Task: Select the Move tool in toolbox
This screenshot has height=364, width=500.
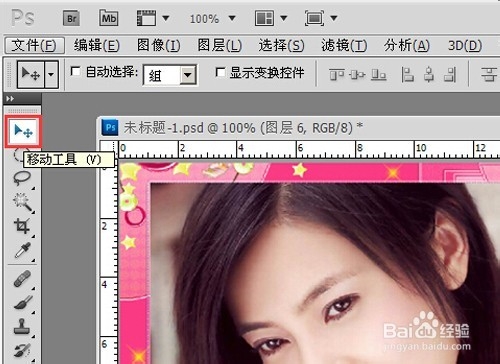Action: 23,131
